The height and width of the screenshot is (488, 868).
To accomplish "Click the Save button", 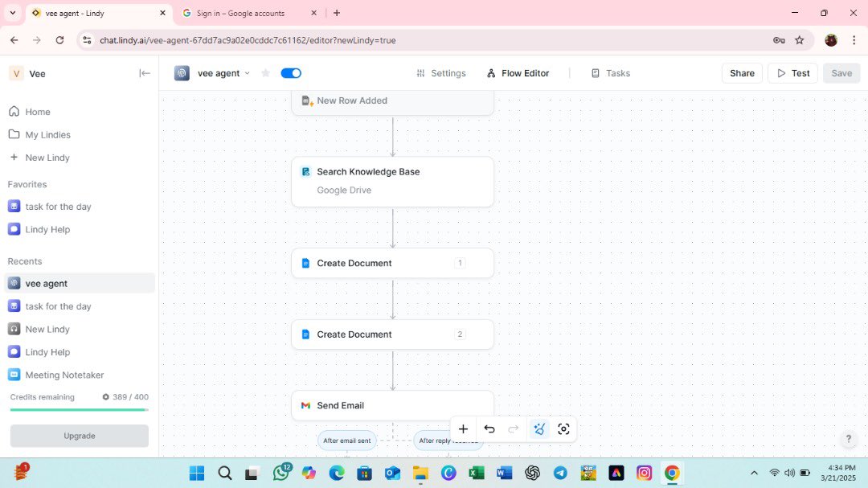I will click(x=841, y=73).
